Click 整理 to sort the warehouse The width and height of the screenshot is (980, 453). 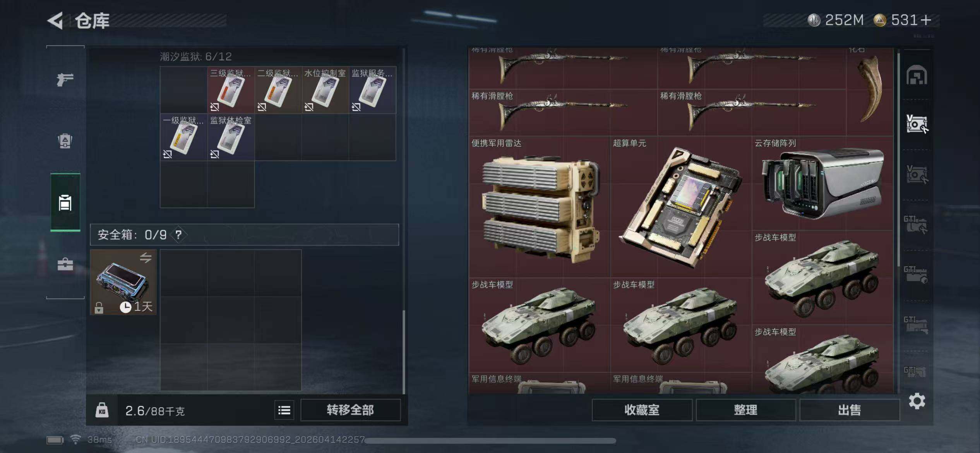click(745, 410)
